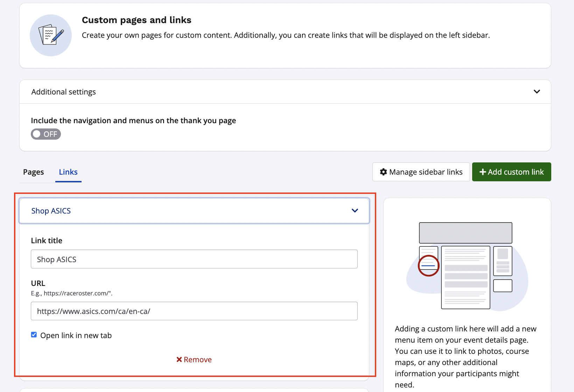Click the page layout illustration
This screenshot has height=392, width=574.
point(466,266)
